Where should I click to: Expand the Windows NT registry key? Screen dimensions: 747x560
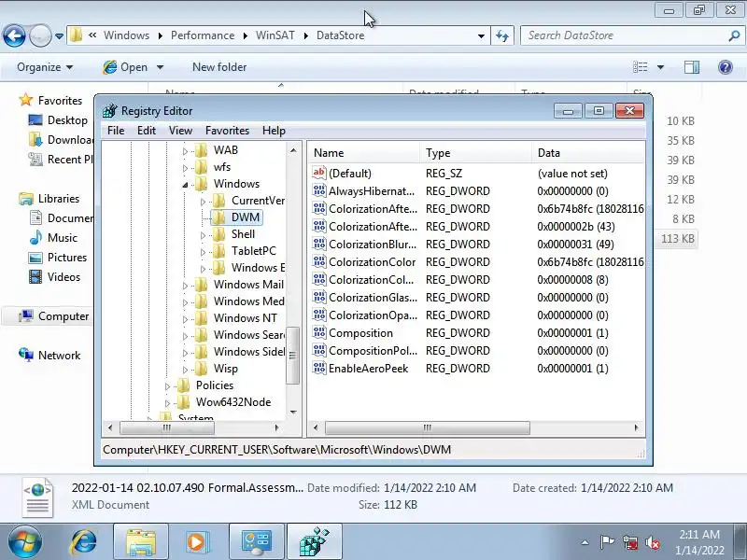click(x=185, y=319)
